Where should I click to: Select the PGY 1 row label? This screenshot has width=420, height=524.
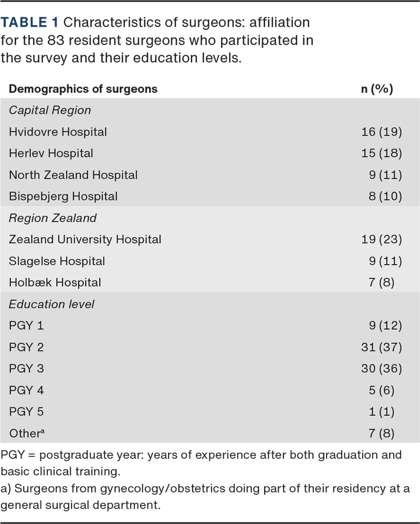26,326
